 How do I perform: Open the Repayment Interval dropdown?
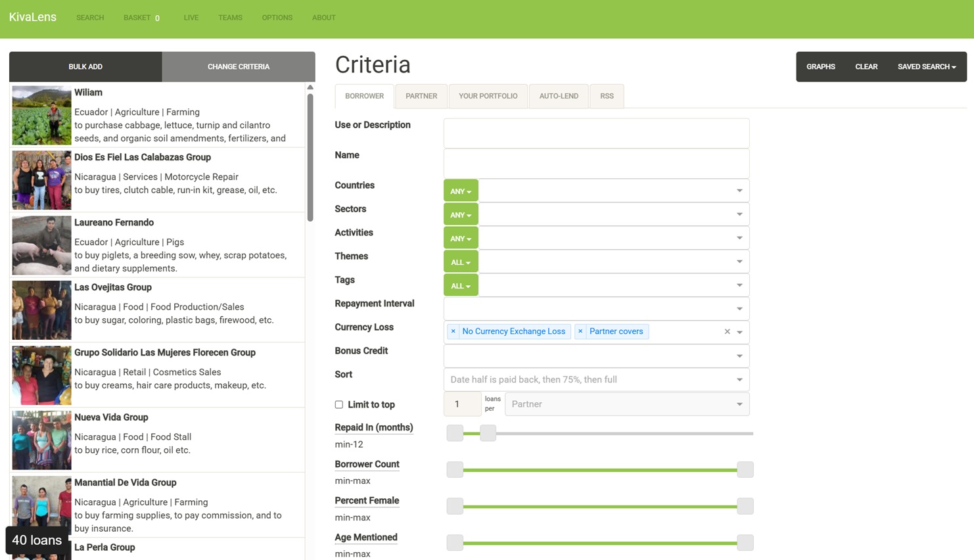pyautogui.click(x=596, y=309)
